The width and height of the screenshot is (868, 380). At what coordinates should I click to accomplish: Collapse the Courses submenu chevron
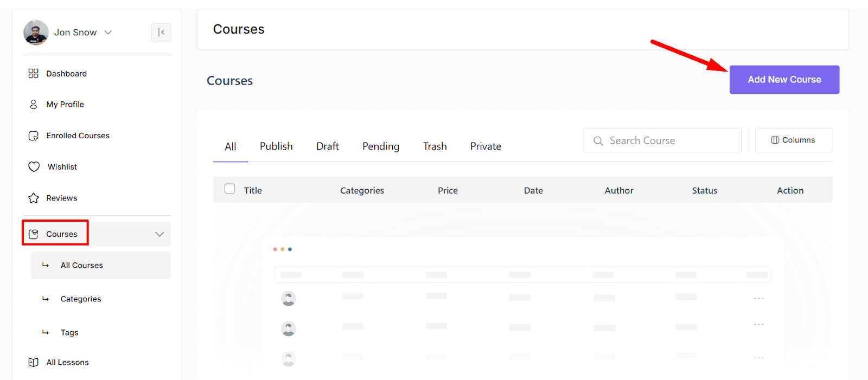(159, 234)
